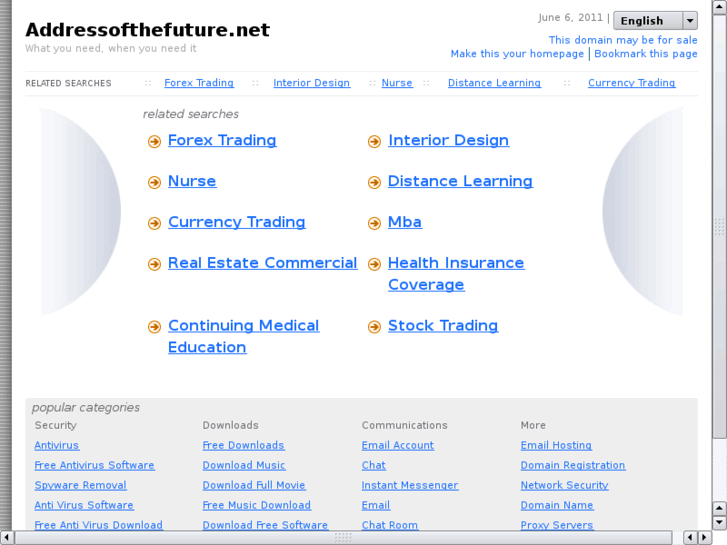Click Bookmark this page link
727x545 pixels.
point(646,54)
